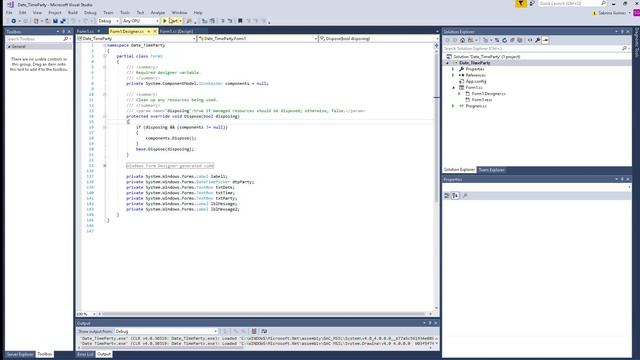
Task: Click the Solution Explorer search magnifier icon
Action: tap(624, 49)
